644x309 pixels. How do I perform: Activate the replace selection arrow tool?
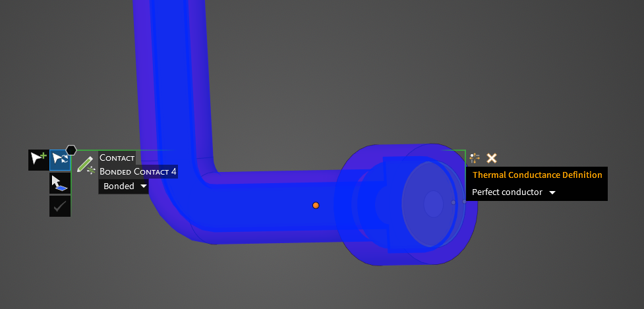59,159
